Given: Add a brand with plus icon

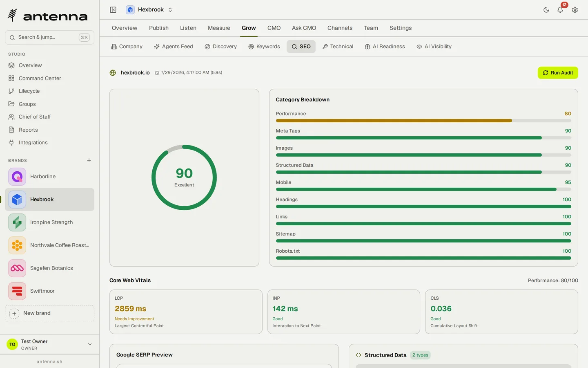Looking at the screenshot, I should [x=89, y=160].
